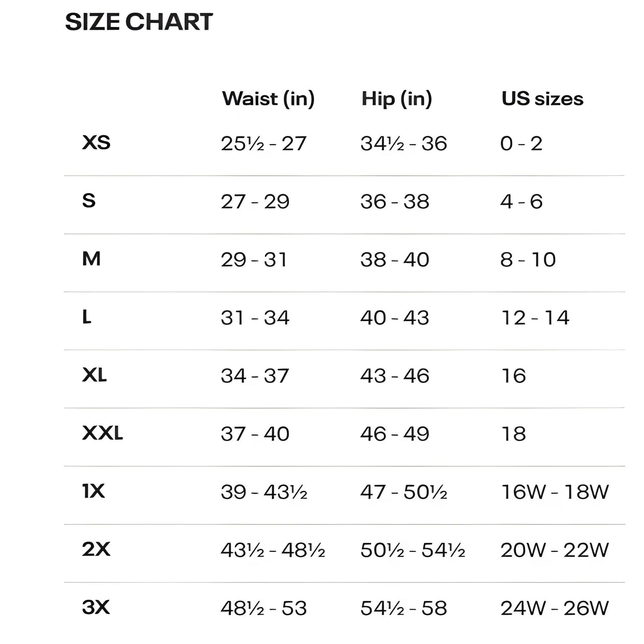Viewport: 644px width, 644px height.
Task: Click the 2X size row label
Action: coord(96,549)
